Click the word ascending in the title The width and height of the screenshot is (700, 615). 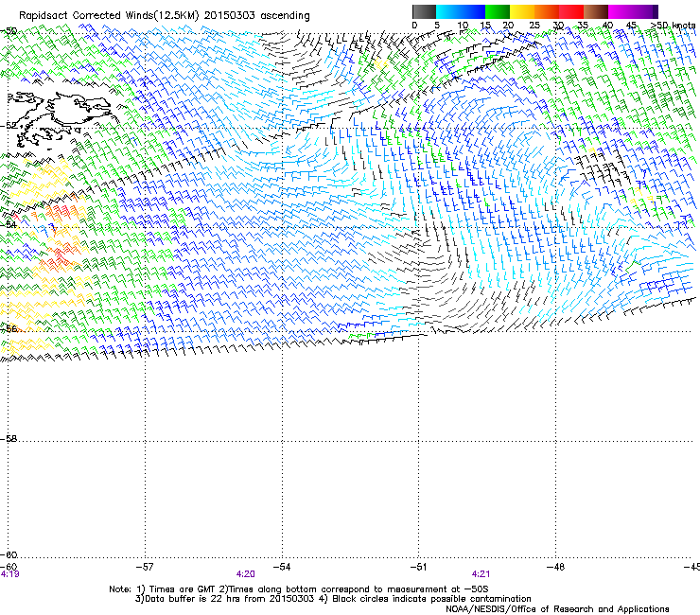285,16
